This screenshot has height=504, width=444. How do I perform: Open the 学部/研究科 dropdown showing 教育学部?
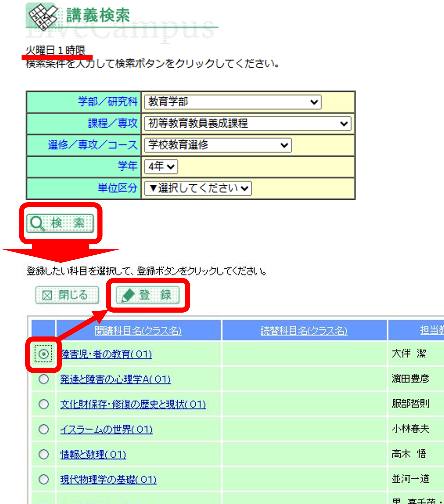click(232, 102)
